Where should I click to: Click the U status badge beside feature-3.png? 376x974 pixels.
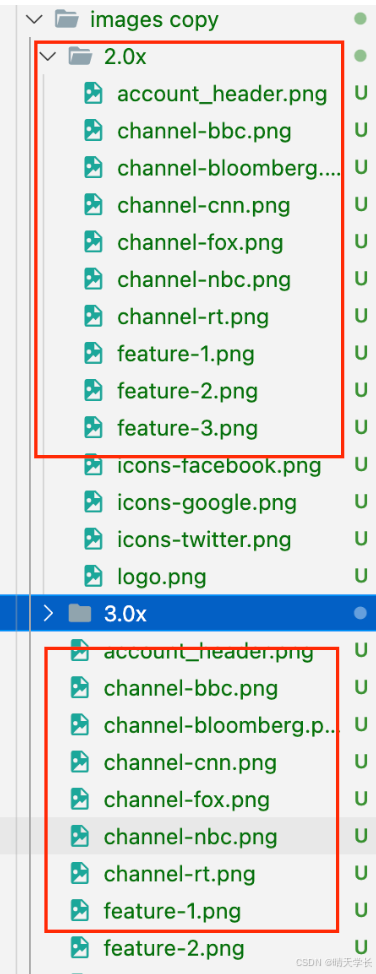point(361,428)
